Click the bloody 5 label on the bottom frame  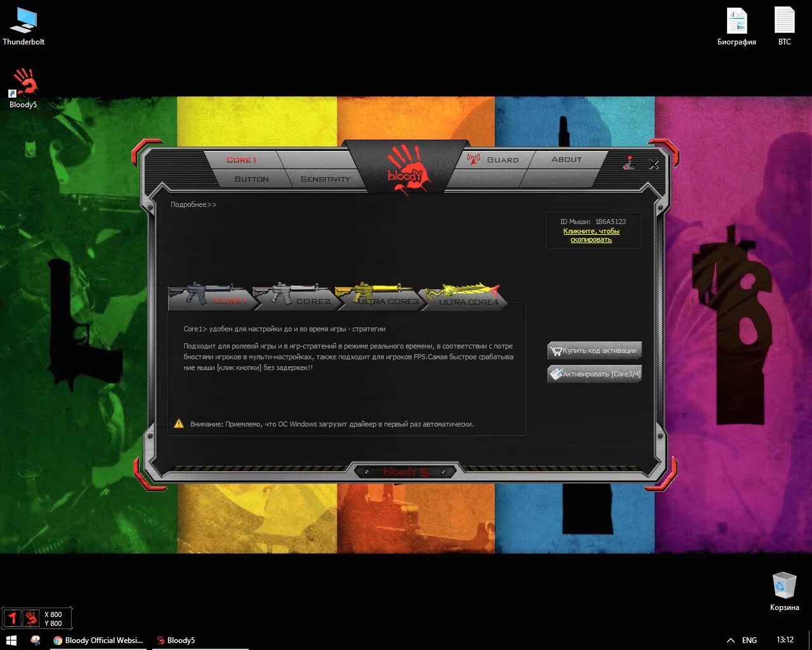pyautogui.click(x=406, y=472)
